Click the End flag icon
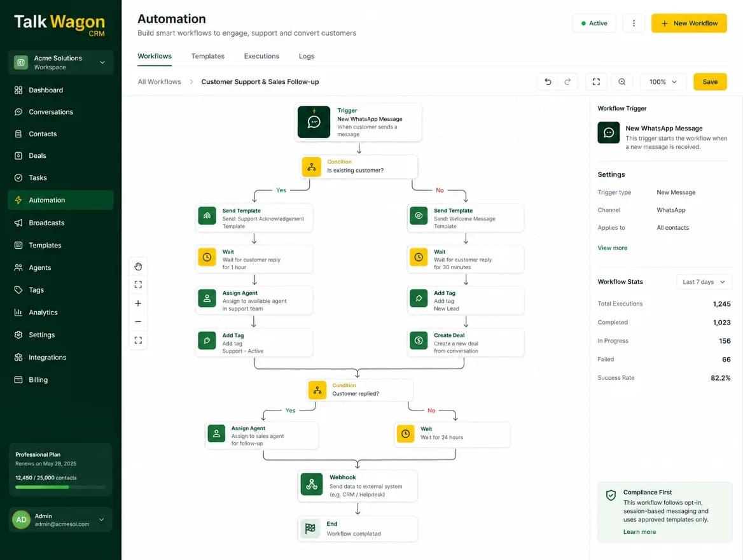 (x=310, y=528)
